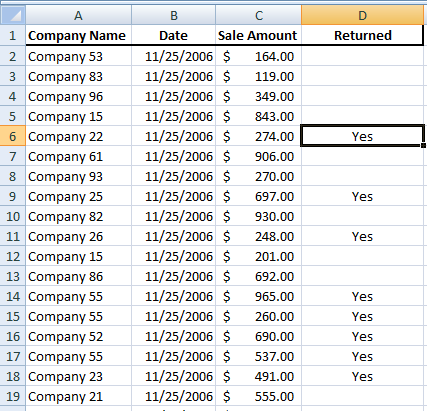Select column C header
427x411 pixels.
[259, 15]
